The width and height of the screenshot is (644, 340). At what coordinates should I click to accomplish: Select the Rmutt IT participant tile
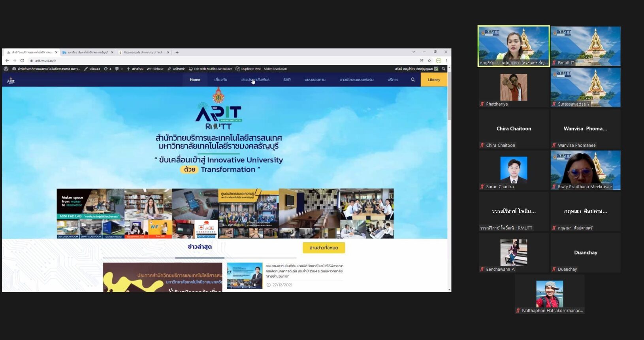tap(586, 46)
